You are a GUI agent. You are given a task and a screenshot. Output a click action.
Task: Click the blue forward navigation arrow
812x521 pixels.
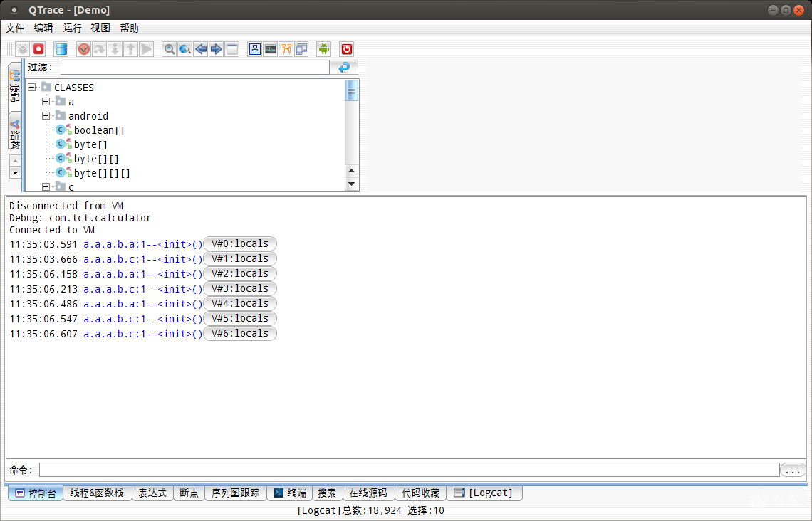(216, 48)
